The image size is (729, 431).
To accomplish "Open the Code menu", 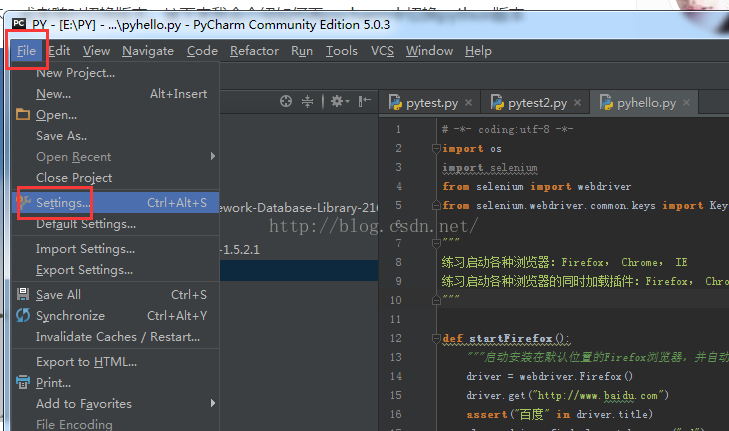I will pos(202,51).
